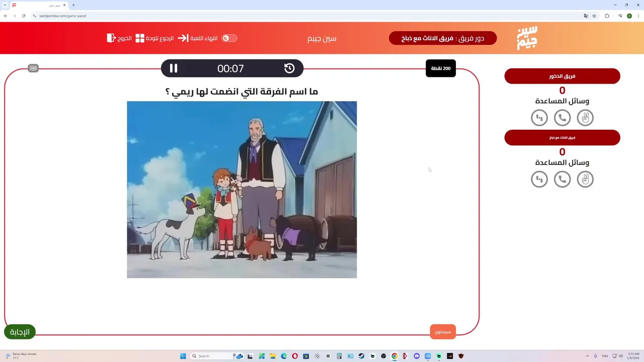
Task: Show hidden system tray icons chevron
Action: coord(587,356)
